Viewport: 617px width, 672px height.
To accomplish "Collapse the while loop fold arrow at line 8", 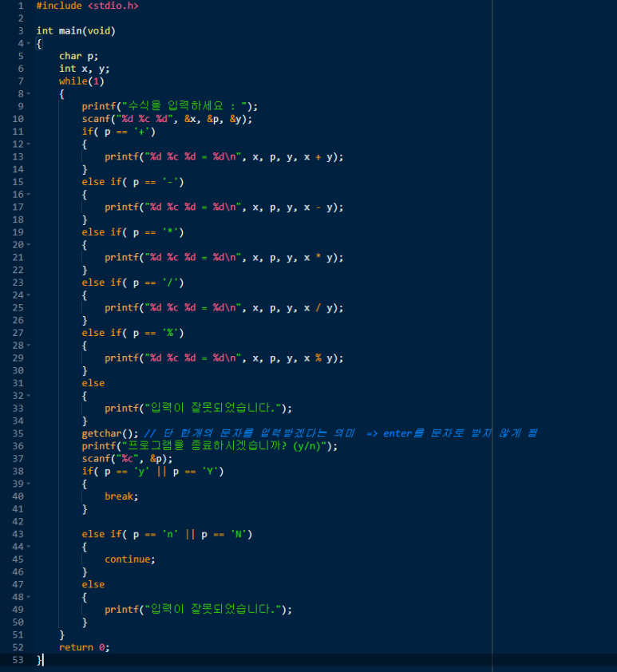I will [28, 93].
